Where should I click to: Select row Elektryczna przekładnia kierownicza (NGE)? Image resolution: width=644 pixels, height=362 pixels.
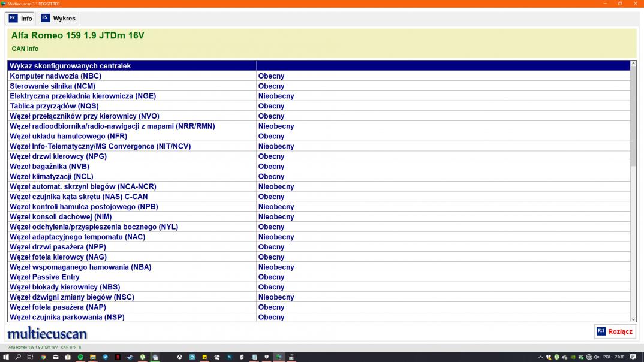point(319,96)
